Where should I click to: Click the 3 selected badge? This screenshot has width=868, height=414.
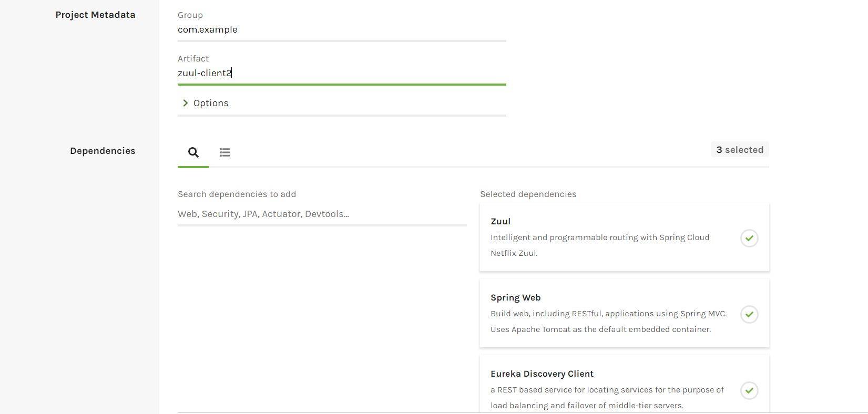pos(740,150)
